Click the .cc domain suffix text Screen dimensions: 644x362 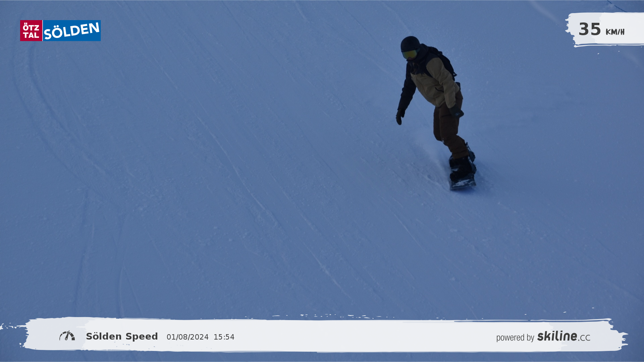pos(584,338)
